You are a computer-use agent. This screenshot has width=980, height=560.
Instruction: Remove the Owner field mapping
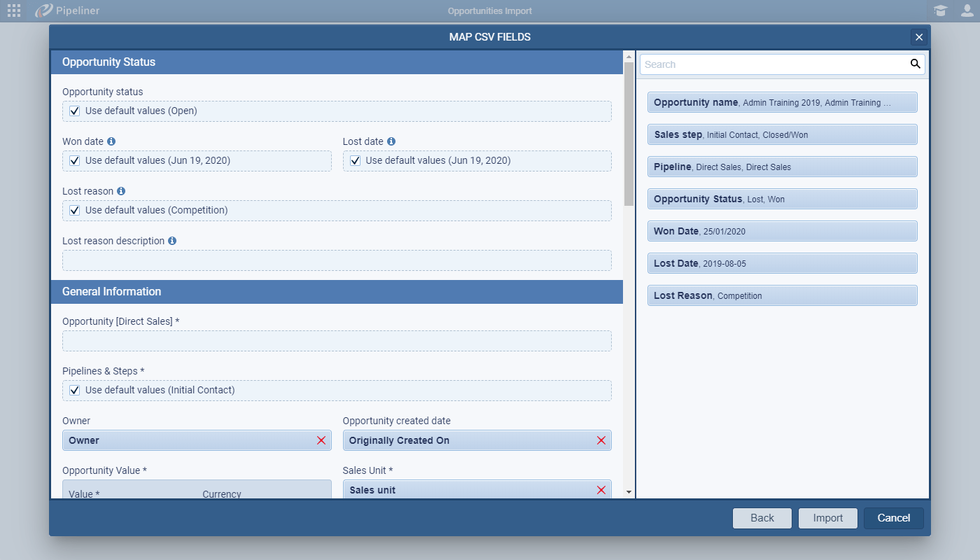click(x=321, y=440)
